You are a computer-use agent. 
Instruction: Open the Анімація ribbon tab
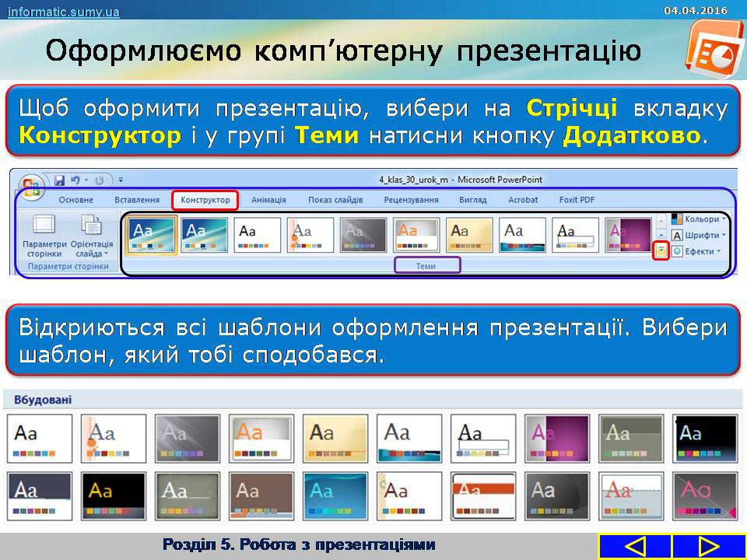tap(268, 200)
